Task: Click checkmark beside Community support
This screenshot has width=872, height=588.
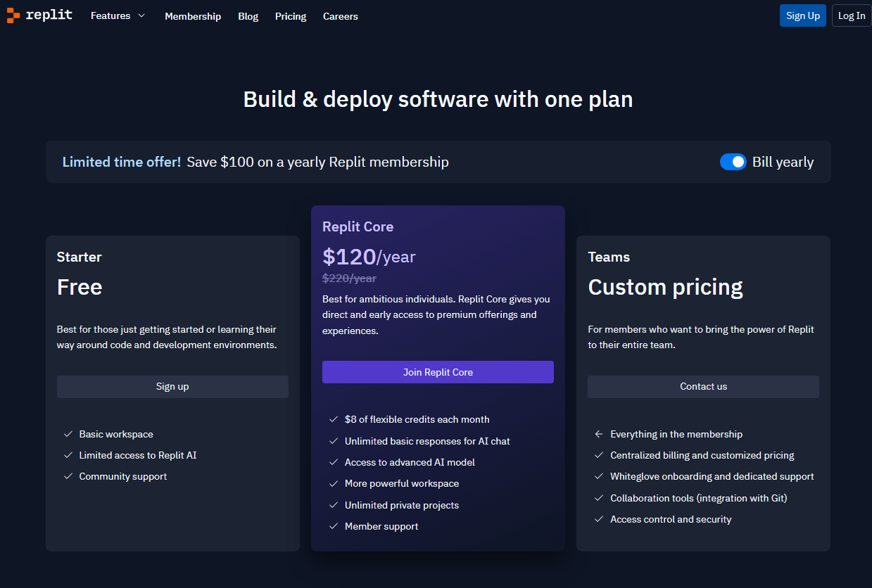Action: point(68,476)
